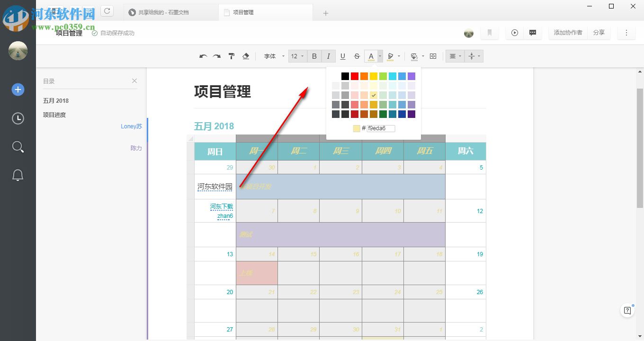Open the 字体 font family dropdown
Viewport: 644px width, 341px height.
coord(274,56)
